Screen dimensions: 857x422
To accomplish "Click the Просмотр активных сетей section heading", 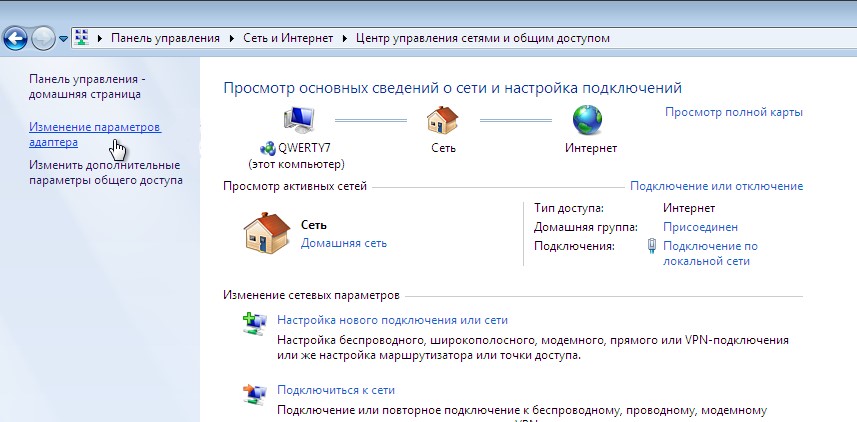I will point(295,186).
